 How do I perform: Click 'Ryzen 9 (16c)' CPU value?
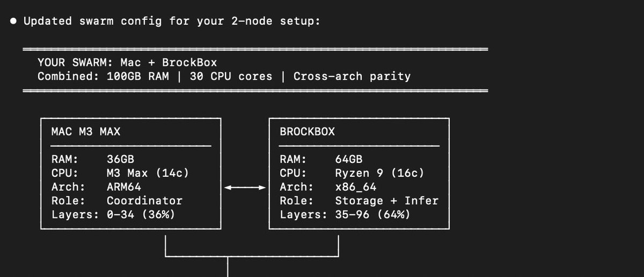379,173
